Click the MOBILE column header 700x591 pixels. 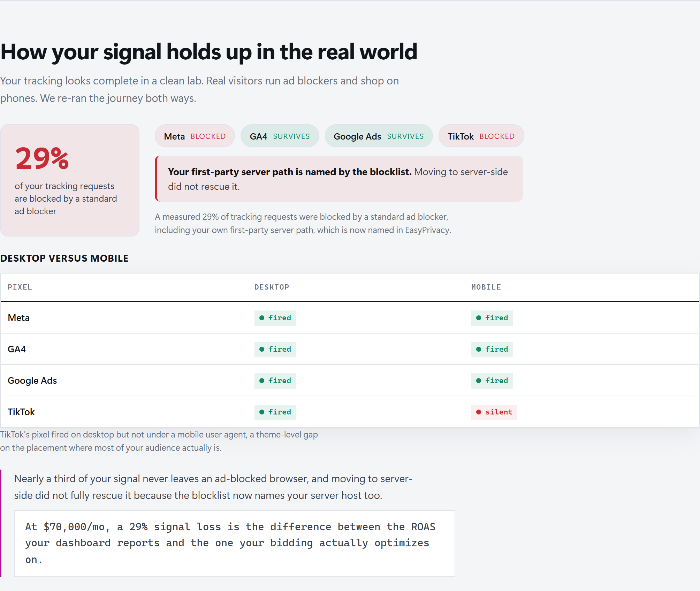coord(486,287)
